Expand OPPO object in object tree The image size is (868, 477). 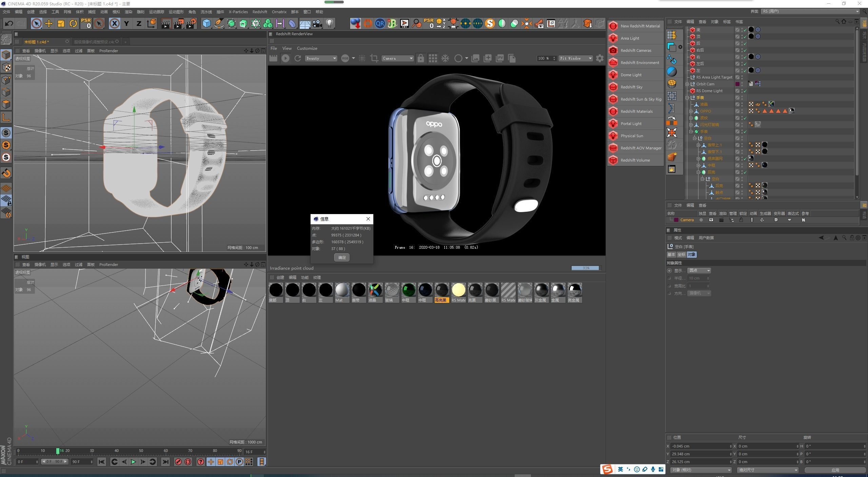click(691, 111)
